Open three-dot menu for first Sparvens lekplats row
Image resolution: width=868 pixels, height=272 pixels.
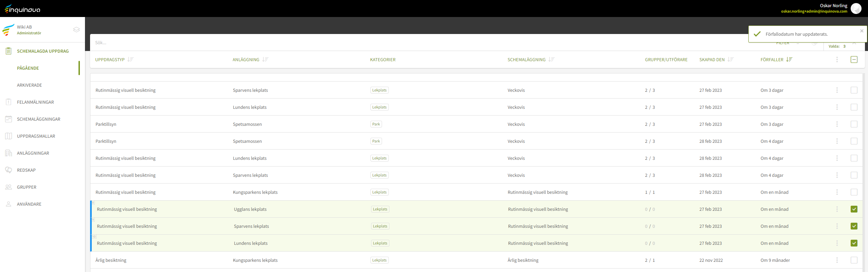pyautogui.click(x=837, y=90)
